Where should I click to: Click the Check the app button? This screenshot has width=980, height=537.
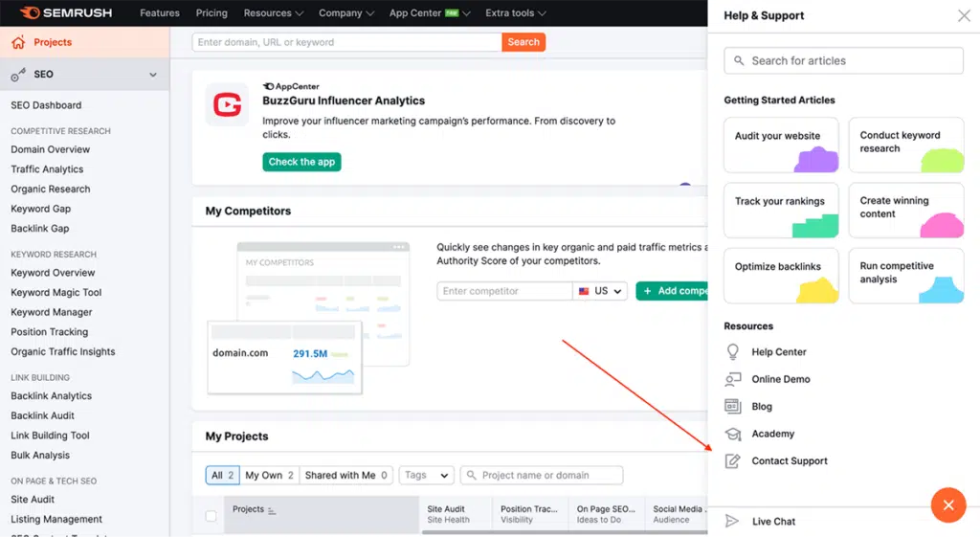(301, 162)
